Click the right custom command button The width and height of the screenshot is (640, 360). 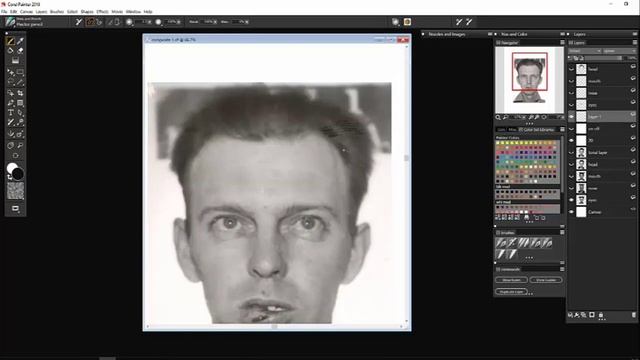coord(546,280)
